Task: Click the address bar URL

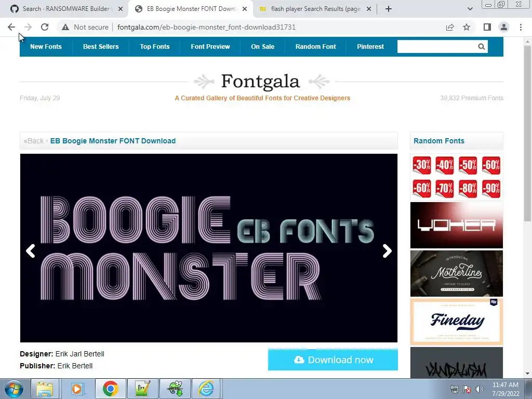Action: tap(206, 27)
